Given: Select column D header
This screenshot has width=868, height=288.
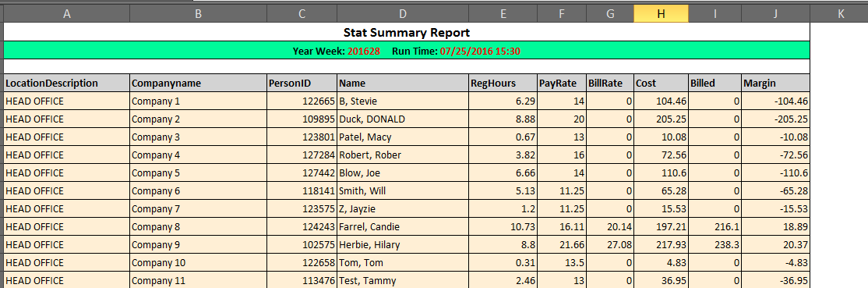Looking at the screenshot, I should pyautogui.click(x=403, y=14).
